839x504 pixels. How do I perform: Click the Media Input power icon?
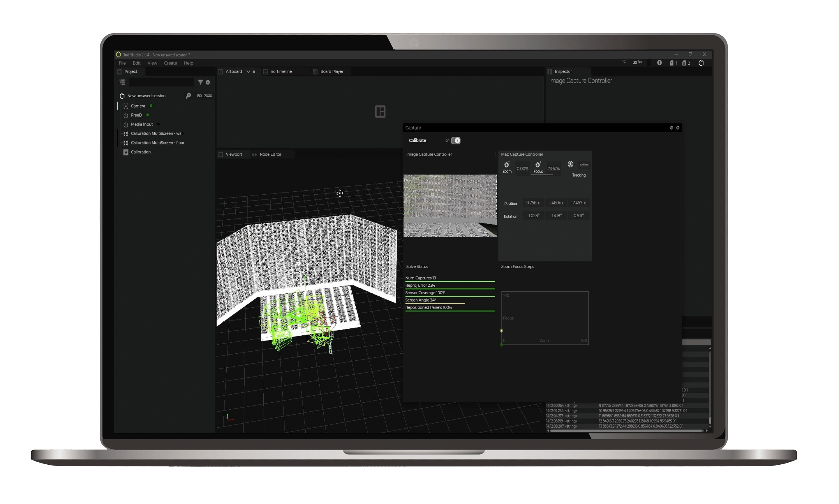click(x=126, y=124)
